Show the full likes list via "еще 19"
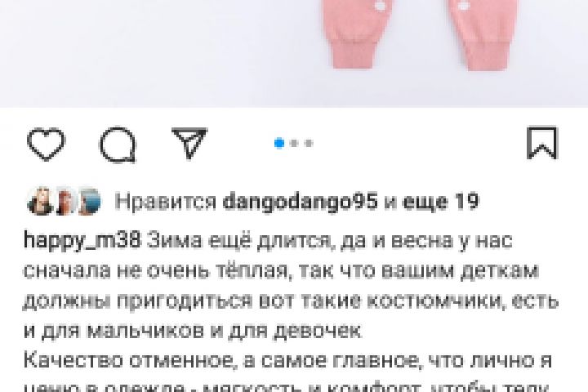 click(x=441, y=202)
